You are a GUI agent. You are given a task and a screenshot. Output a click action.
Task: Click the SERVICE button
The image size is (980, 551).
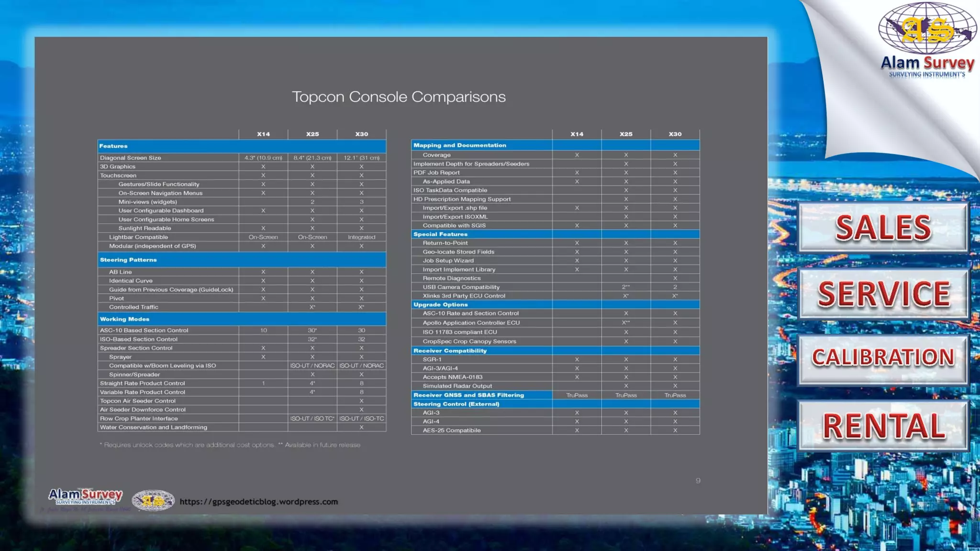click(x=883, y=293)
